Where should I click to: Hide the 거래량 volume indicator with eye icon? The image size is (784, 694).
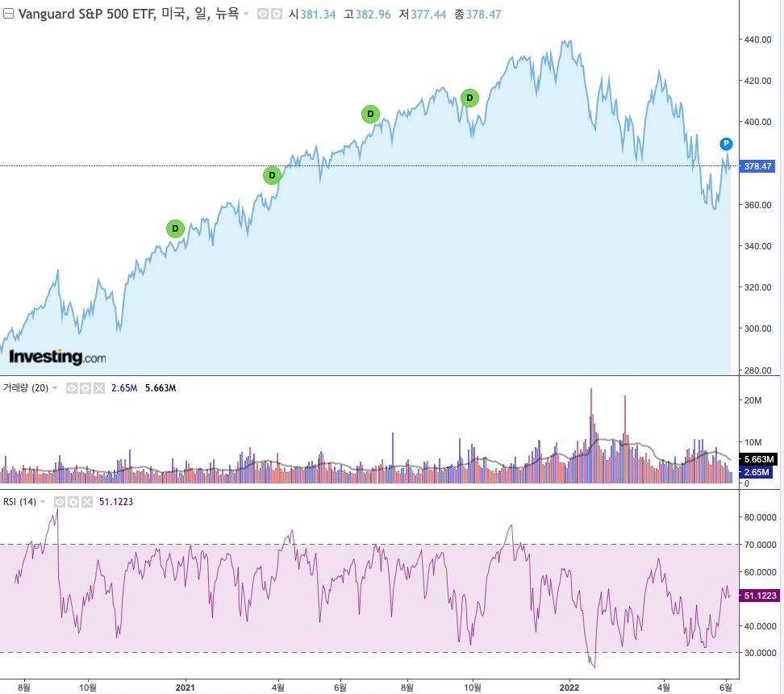72,388
